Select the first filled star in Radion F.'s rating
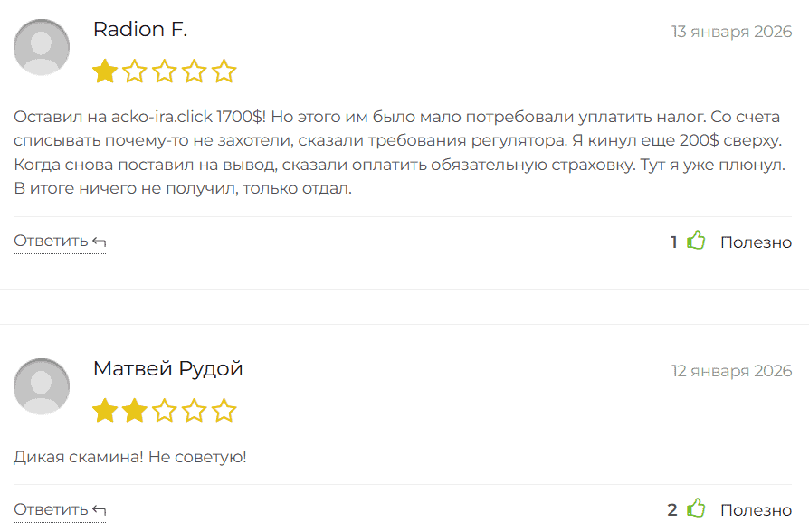 pos(106,71)
